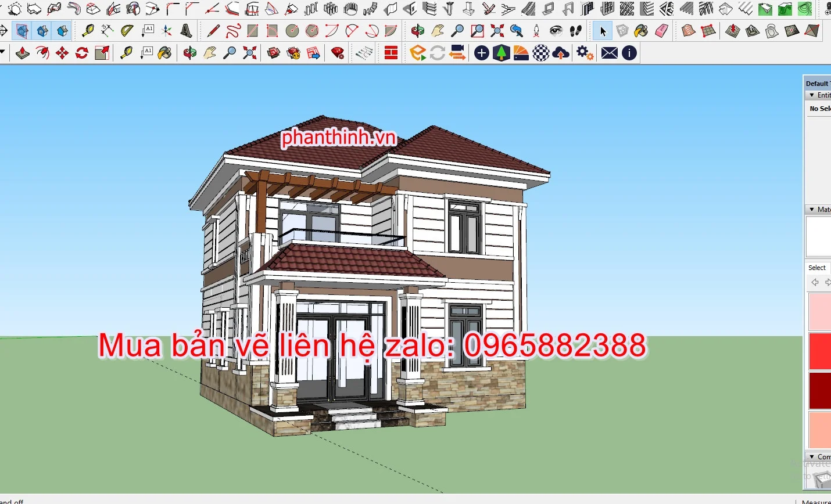Select the Sandbox Stamp tool

[753, 31]
